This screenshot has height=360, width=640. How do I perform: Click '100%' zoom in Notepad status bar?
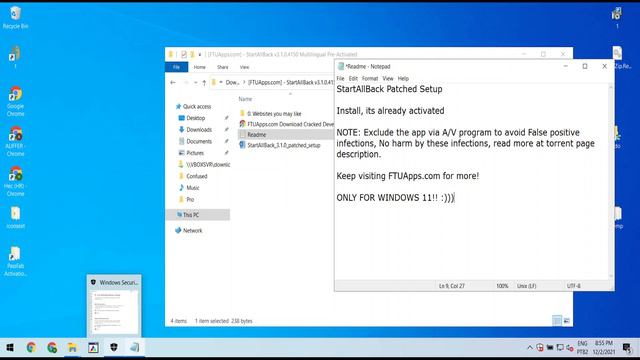(502, 286)
